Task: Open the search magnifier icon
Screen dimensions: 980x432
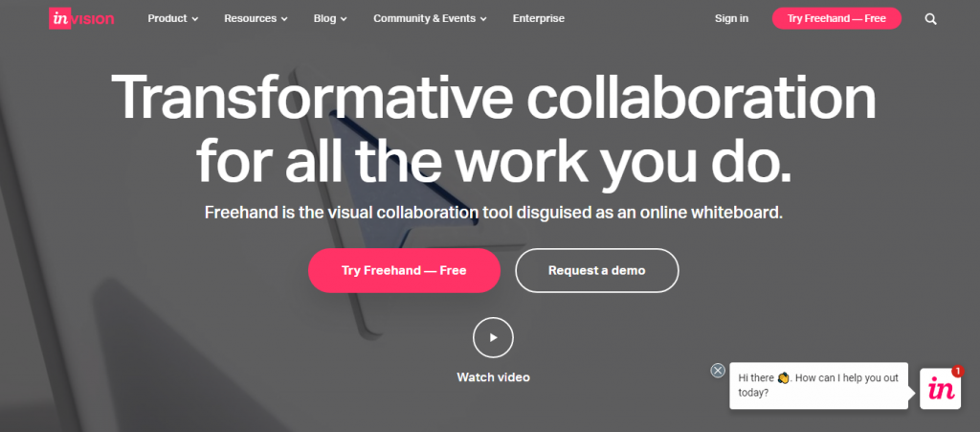Action: click(930, 19)
